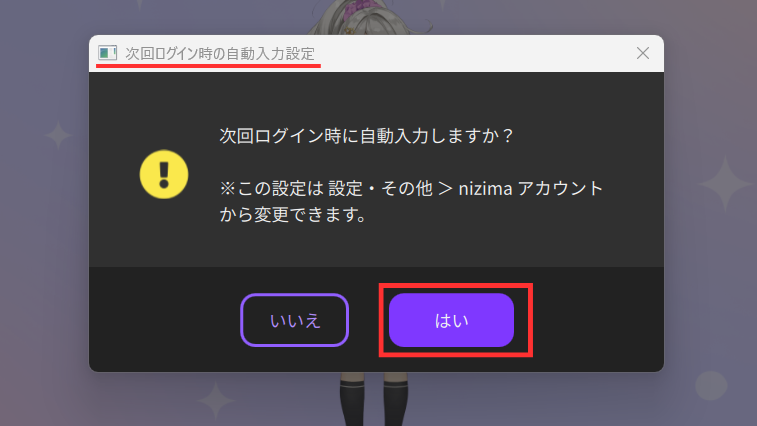This screenshot has width=757, height=426.
Task: Select the dialog title text 次回ログイン時の自動入力設定
Action: tap(220, 53)
